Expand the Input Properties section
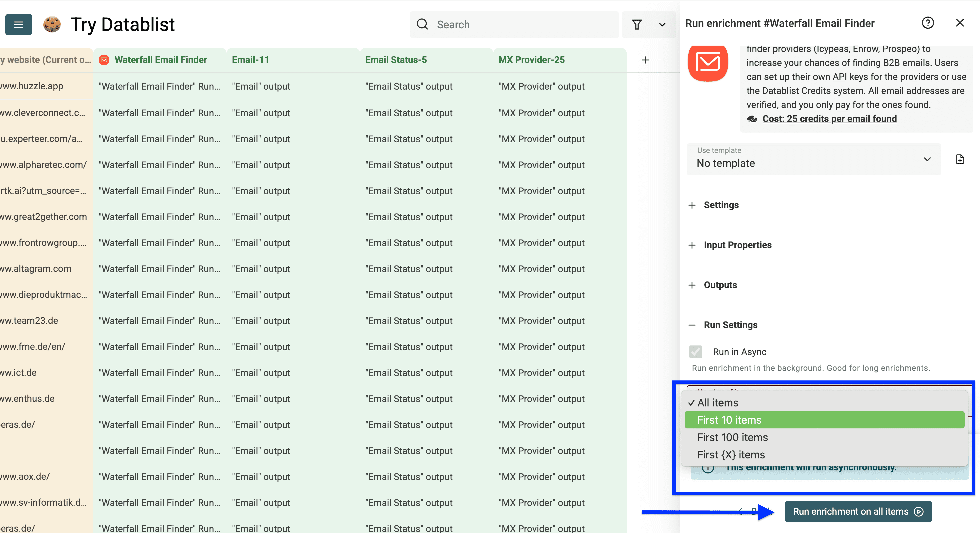 [x=730, y=245]
